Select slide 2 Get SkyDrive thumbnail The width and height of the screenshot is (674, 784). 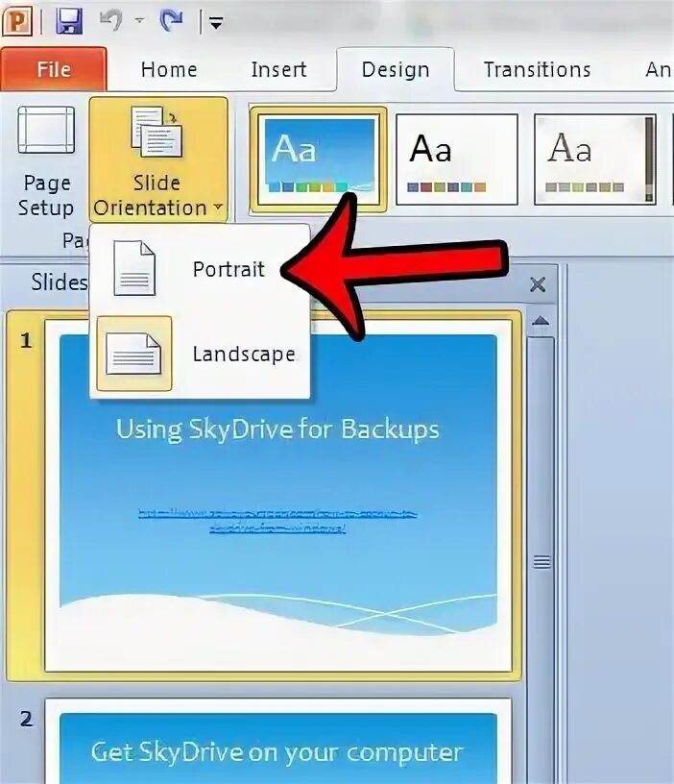(277, 741)
